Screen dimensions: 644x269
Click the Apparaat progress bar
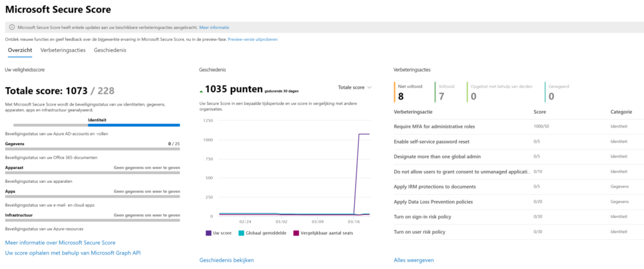click(x=92, y=172)
